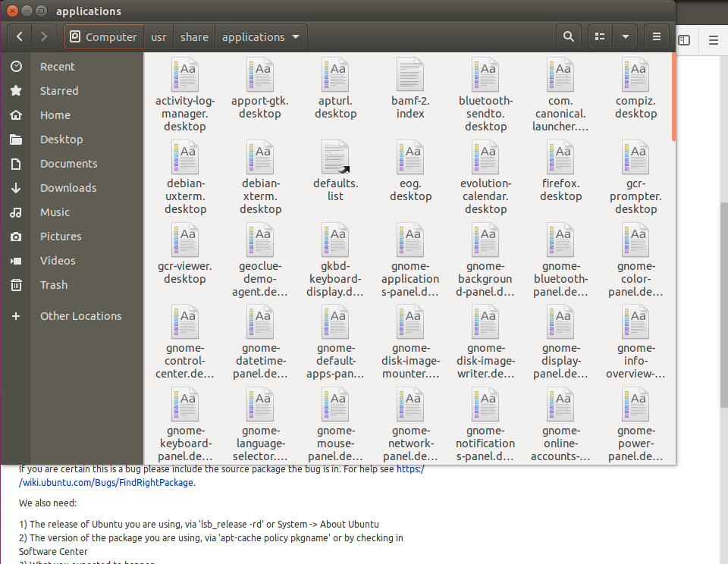
Task: Select com.canonical.launcher file icon
Action: [x=560, y=74]
